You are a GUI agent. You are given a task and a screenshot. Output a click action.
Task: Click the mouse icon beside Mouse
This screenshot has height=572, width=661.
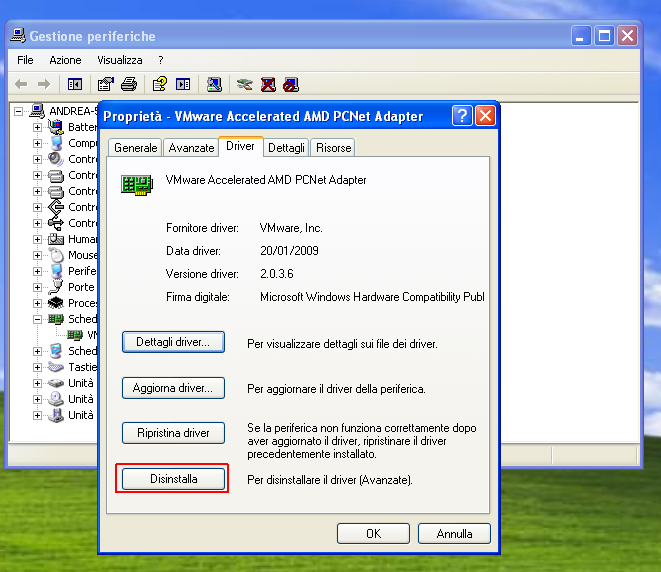pos(56,255)
